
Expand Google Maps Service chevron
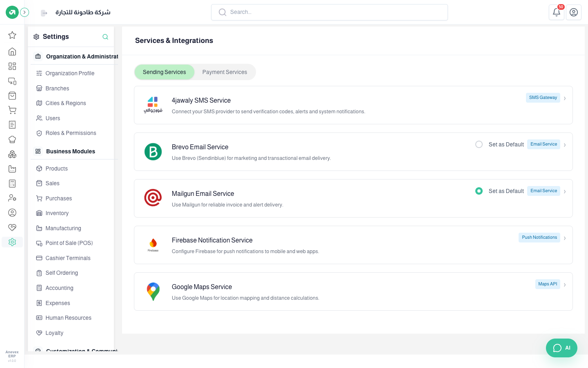point(565,285)
